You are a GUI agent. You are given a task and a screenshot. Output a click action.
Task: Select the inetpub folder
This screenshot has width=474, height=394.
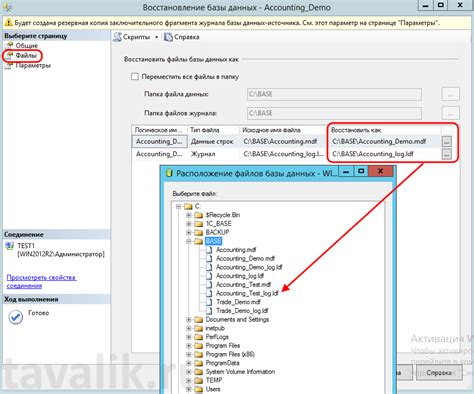click(215, 328)
